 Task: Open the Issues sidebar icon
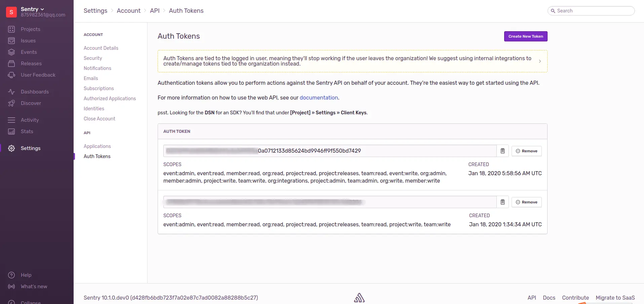[x=11, y=41]
